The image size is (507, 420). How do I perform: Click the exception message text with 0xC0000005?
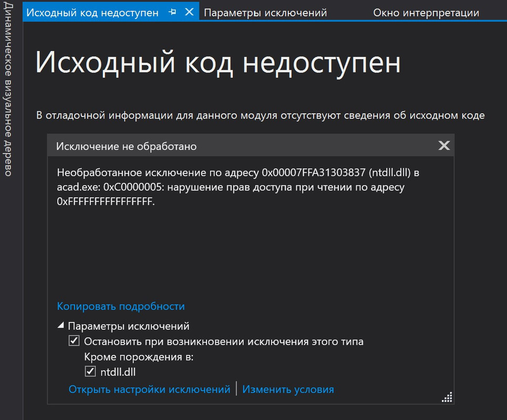click(x=238, y=187)
